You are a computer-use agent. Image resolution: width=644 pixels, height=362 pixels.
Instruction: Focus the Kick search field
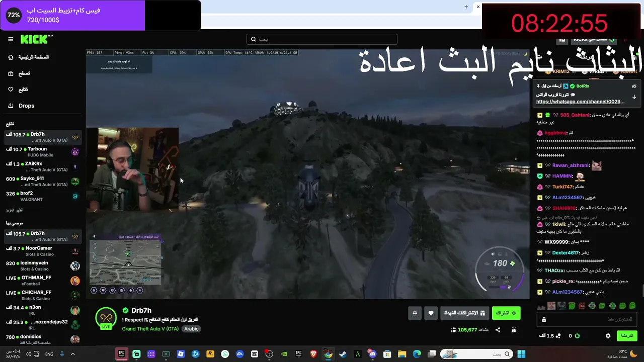322,39
